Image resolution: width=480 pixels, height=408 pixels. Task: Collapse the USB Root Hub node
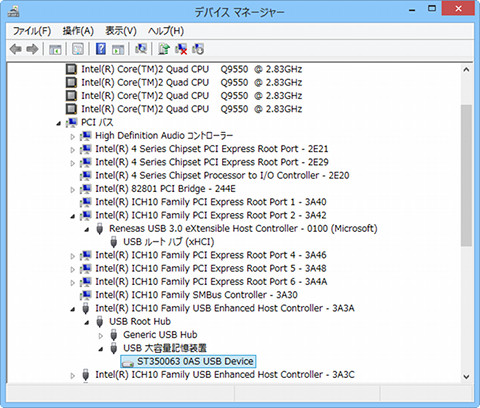tap(87, 322)
